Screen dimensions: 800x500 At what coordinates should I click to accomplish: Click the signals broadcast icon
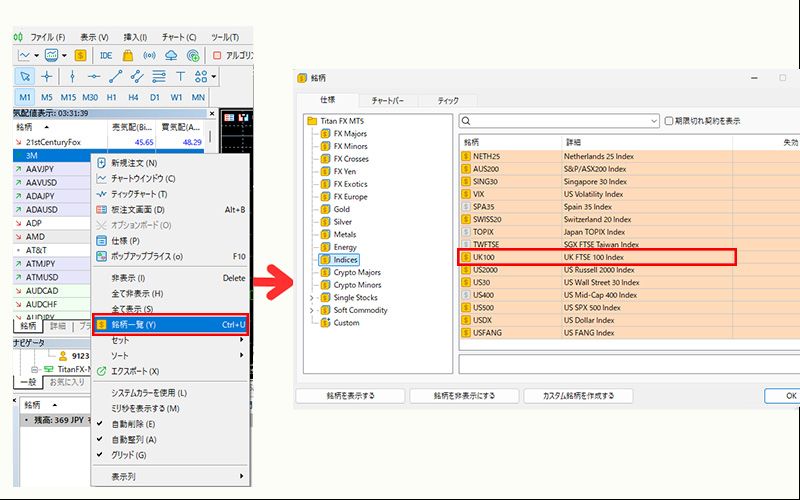click(150, 55)
